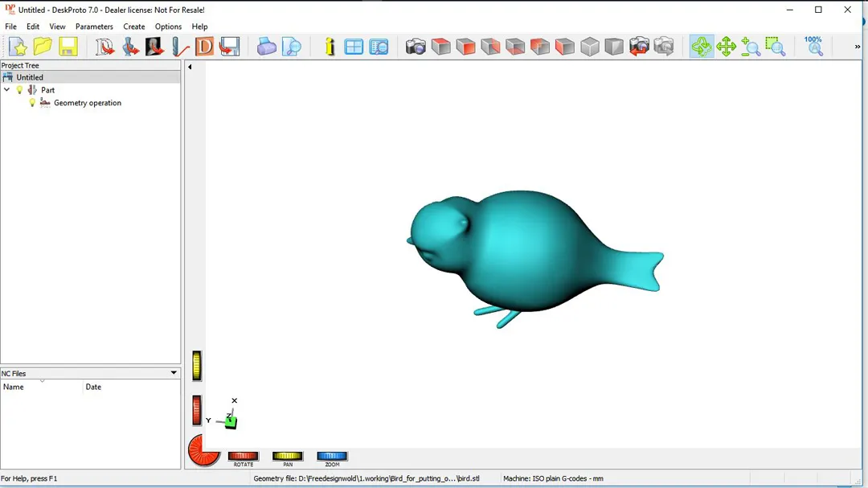Reset zoom with the 100% icon
The image size is (868, 488).
click(x=813, y=46)
